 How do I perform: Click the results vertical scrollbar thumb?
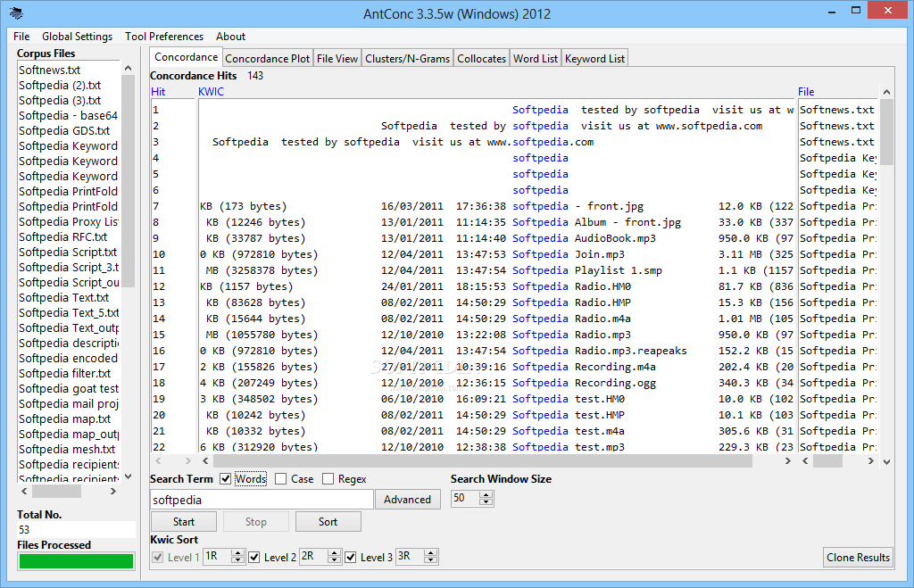[x=886, y=132]
